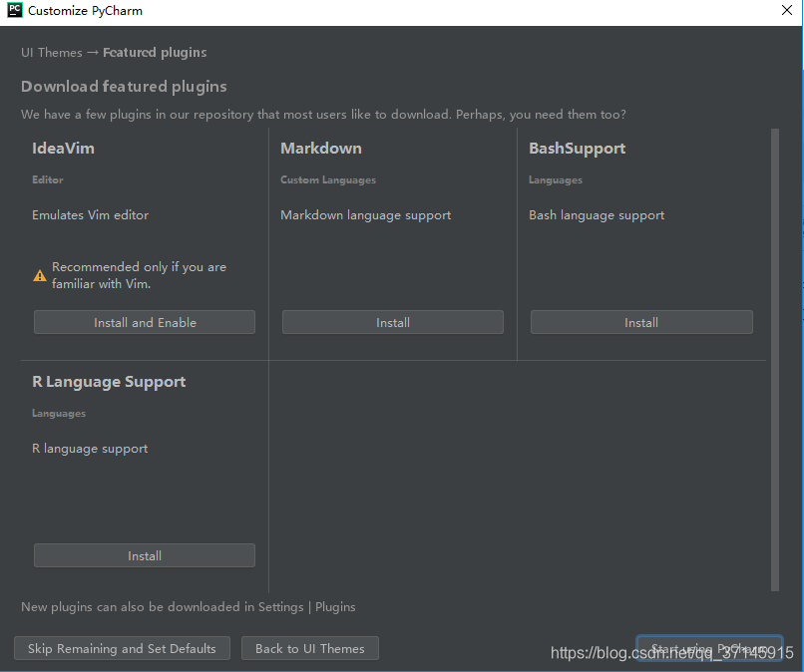This screenshot has width=804, height=672.
Task: Click the PyCharm logo icon in title bar
Action: coord(15,10)
